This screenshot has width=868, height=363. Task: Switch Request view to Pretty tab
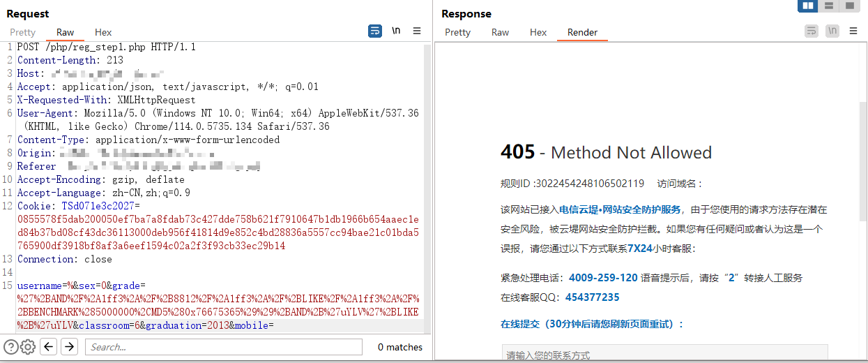click(22, 32)
